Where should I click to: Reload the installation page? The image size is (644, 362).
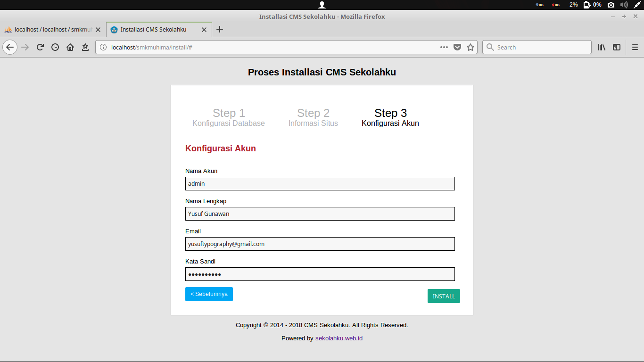[x=40, y=47]
